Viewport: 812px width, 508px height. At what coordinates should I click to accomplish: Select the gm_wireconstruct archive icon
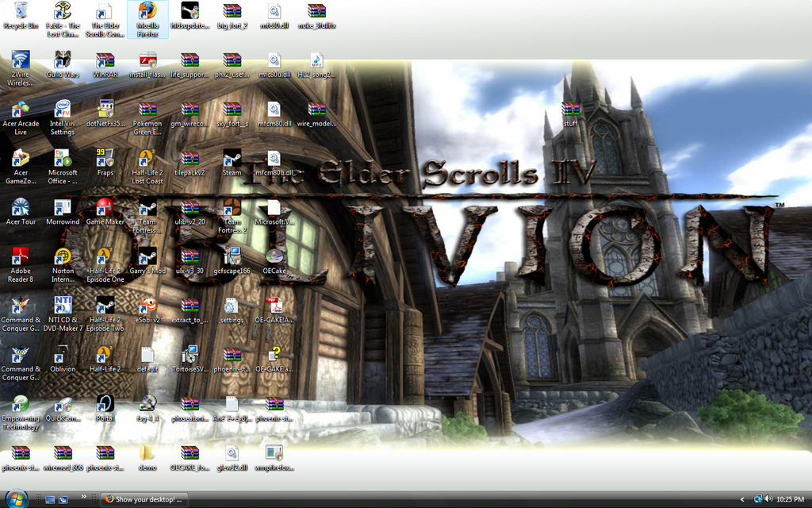(x=190, y=114)
